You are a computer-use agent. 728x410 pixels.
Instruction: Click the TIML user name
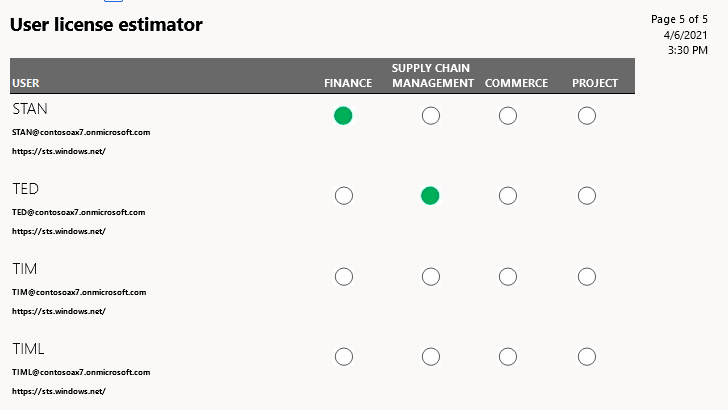tap(28, 349)
